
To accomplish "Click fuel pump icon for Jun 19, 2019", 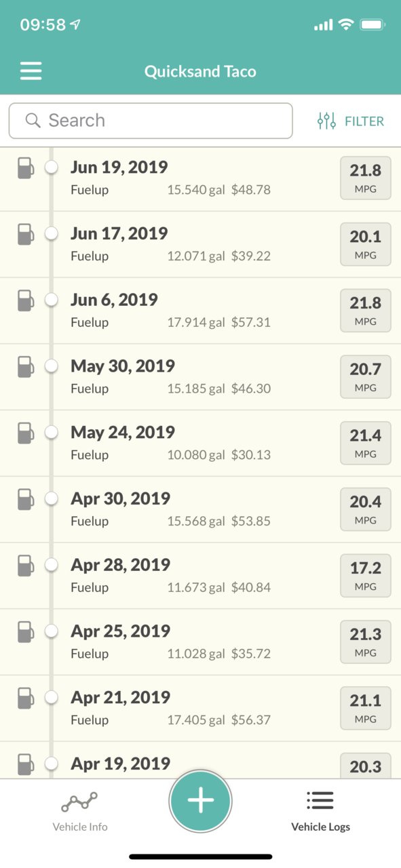I will pyautogui.click(x=26, y=168).
